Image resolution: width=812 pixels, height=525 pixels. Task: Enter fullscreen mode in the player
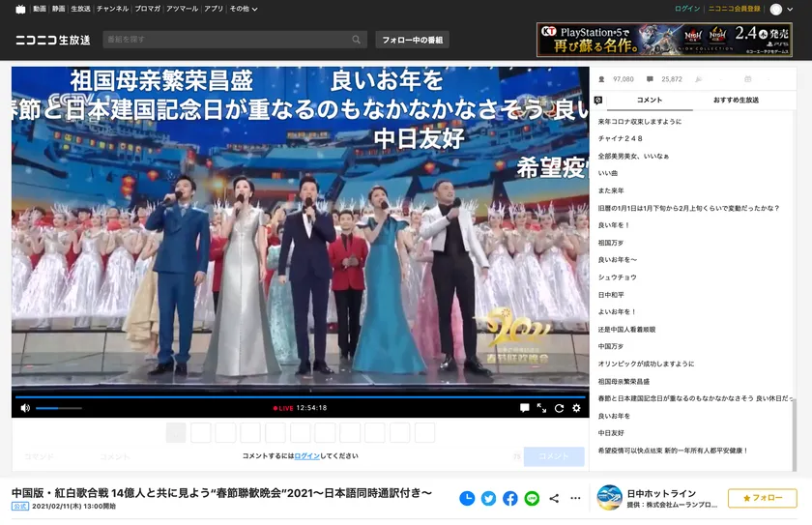(541, 408)
